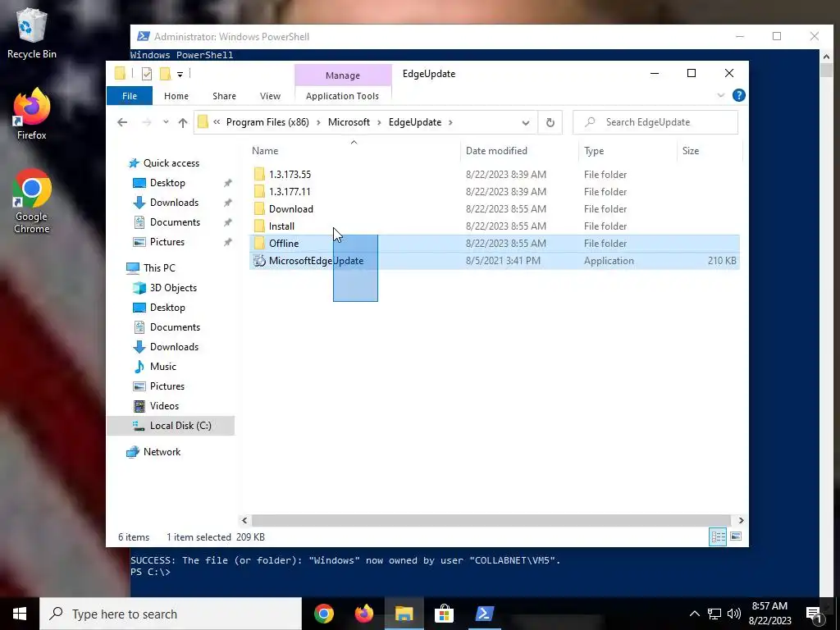Image resolution: width=840 pixels, height=630 pixels.
Task: Open pinned Desktop under Quick access
Action: click(x=167, y=183)
